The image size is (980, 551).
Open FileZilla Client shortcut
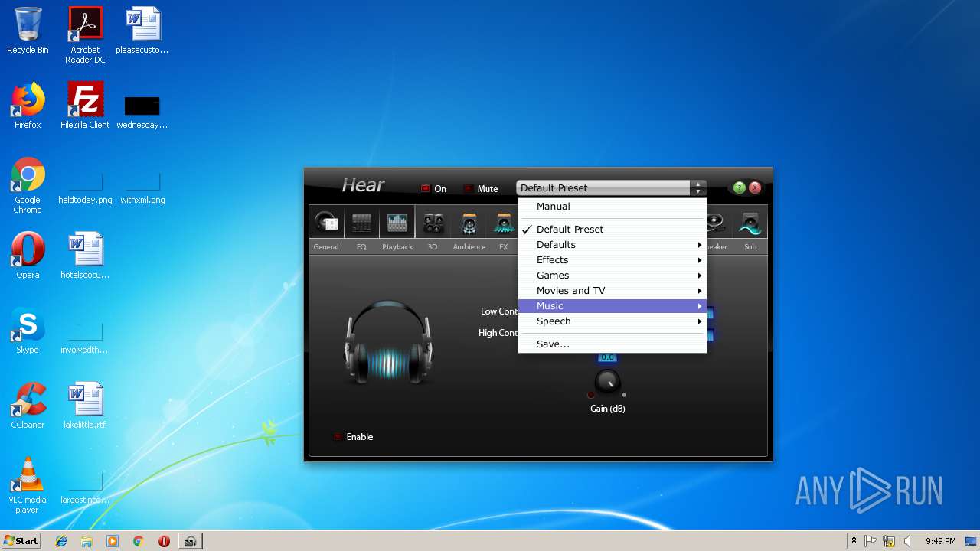(x=85, y=106)
